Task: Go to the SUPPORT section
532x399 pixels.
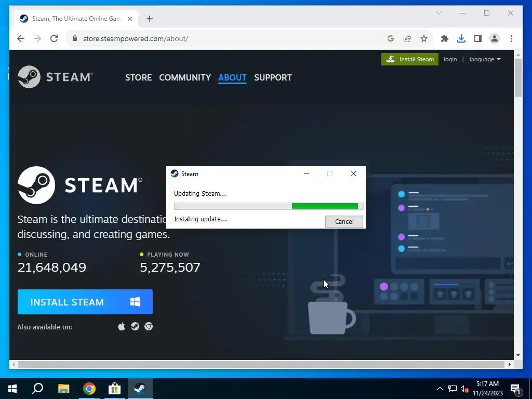Action: [x=273, y=78]
